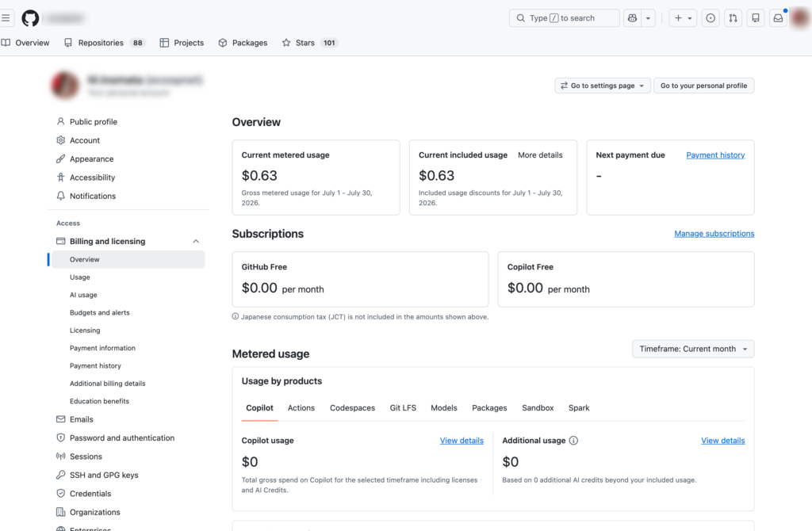Switch to the Codespaces usage tab
The image size is (812, 531).
click(352, 408)
